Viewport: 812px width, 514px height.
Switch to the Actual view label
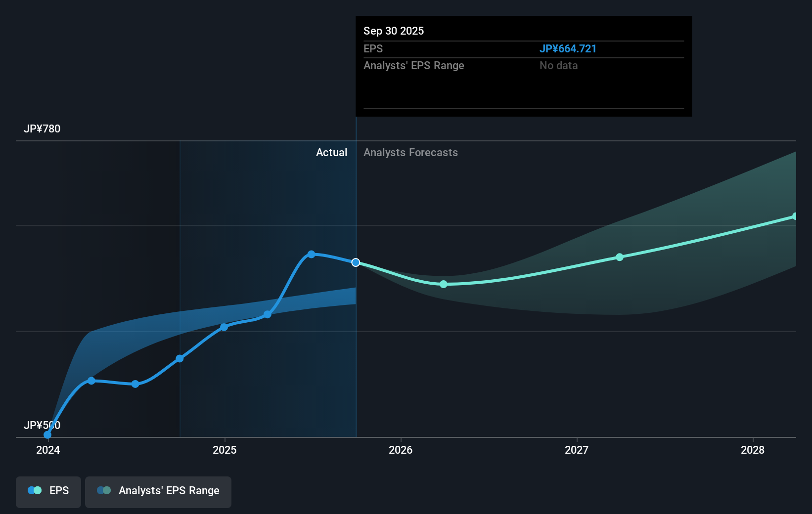[x=331, y=152]
